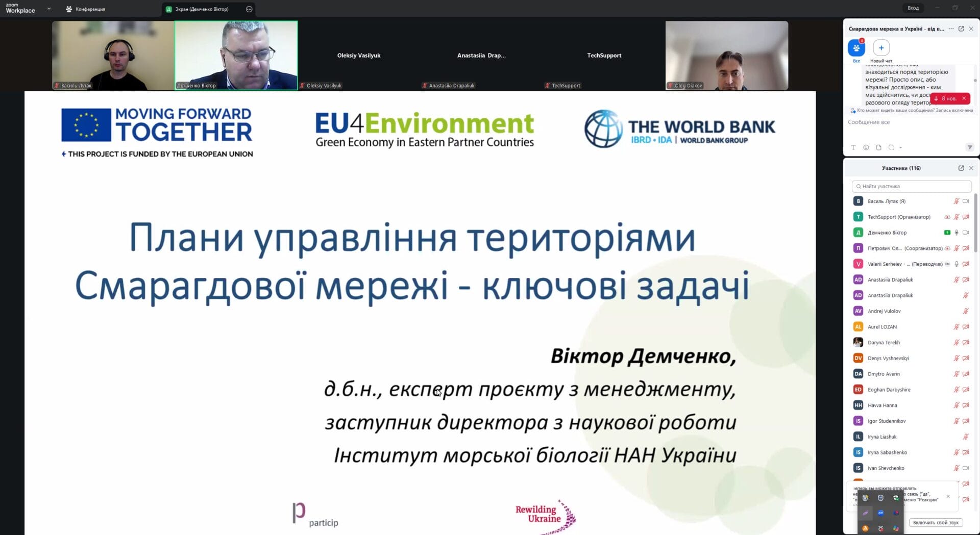This screenshot has height=535, width=980.
Task: Open more options for screen share tab
Action: 249,9
